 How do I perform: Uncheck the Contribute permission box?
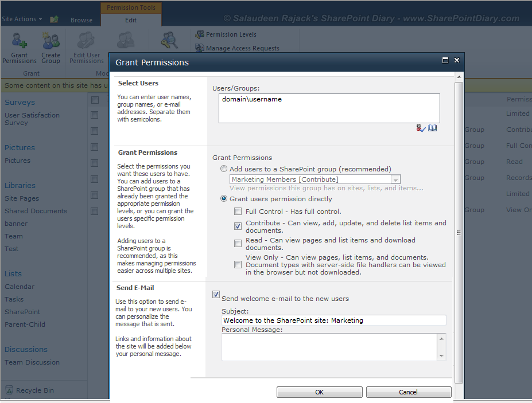238,226
